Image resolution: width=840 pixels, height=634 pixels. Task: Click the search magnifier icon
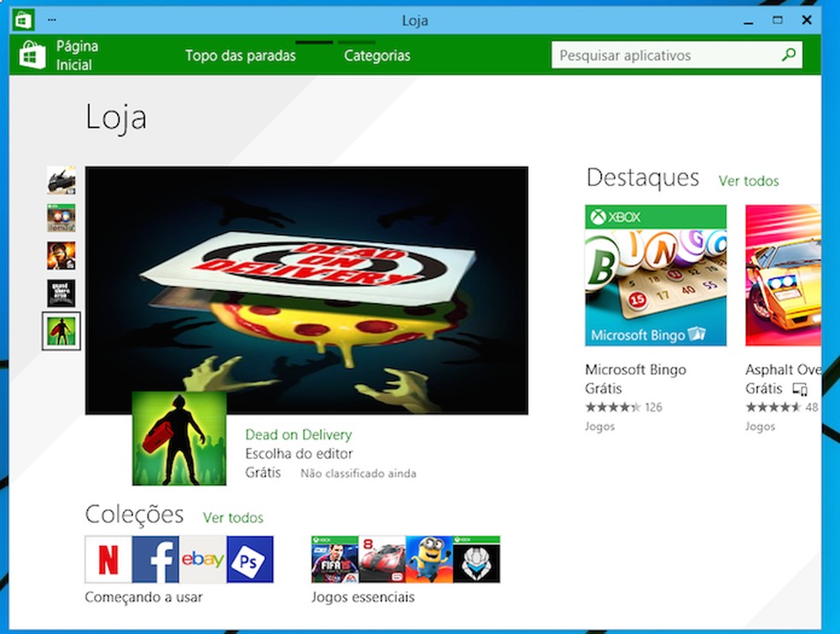(789, 55)
